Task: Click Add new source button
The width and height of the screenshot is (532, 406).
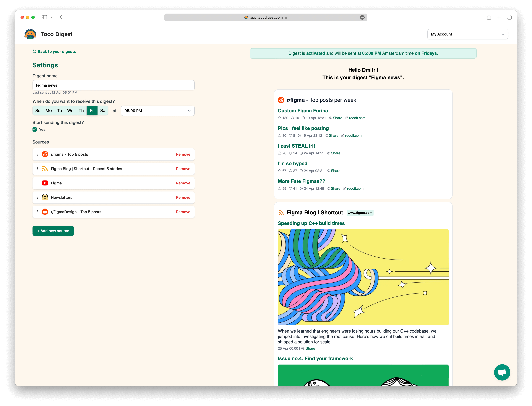Action: (x=53, y=231)
